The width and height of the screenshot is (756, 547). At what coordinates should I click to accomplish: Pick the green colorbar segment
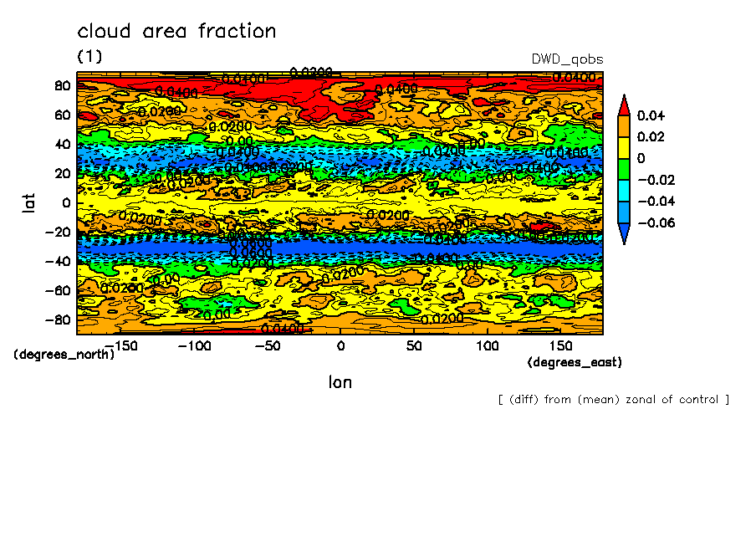pos(624,169)
